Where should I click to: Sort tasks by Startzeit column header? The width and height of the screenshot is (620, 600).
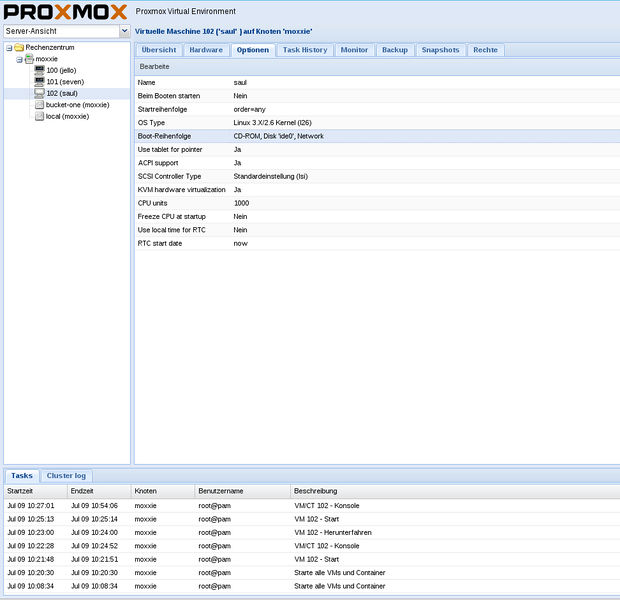34,492
